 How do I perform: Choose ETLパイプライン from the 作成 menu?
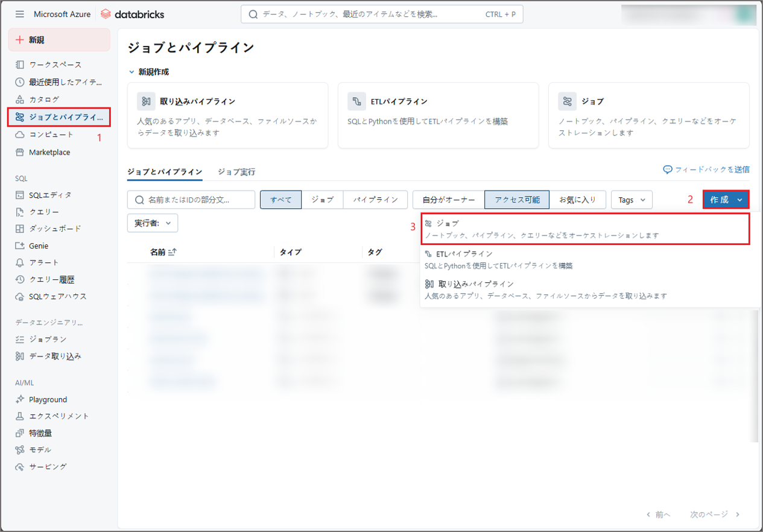(590, 259)
